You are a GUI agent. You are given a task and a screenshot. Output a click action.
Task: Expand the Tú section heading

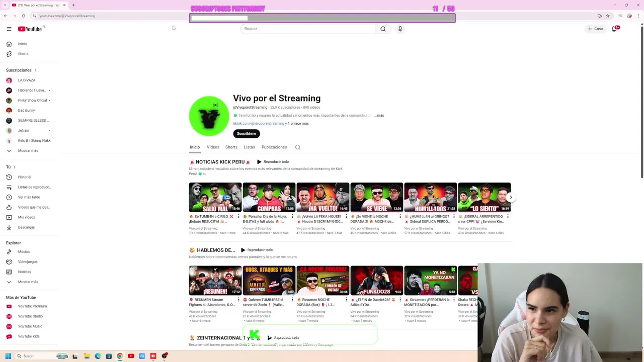[x=11, y=167]
